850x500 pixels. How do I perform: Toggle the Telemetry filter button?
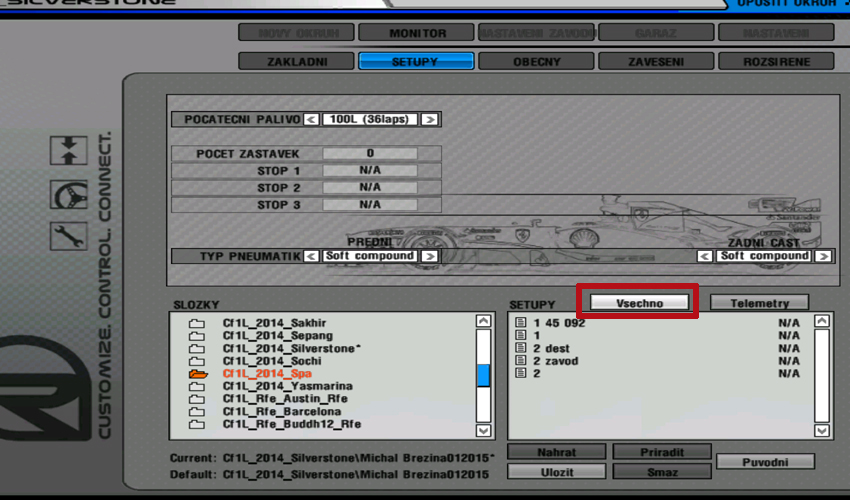click(759, 302)
